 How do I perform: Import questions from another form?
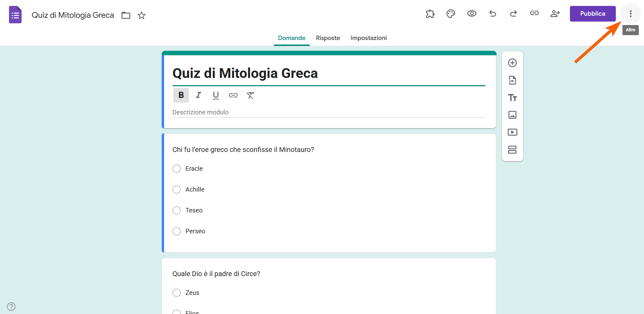tap(512, 80)
